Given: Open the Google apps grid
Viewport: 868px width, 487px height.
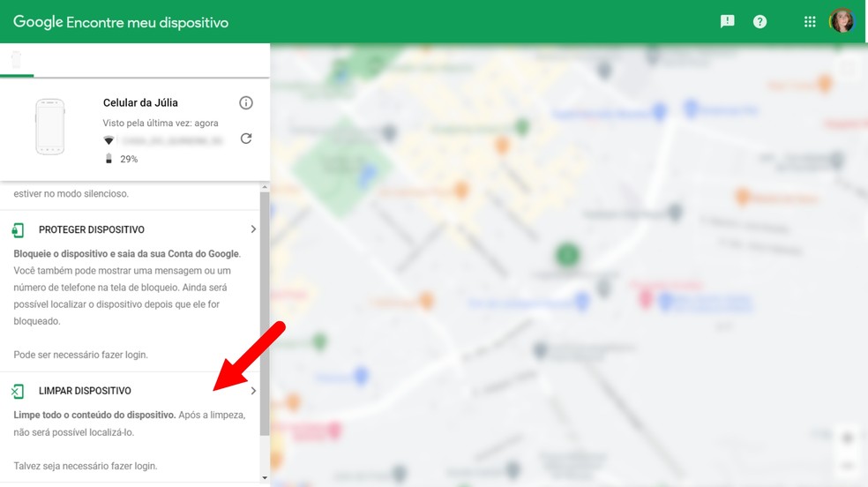Looking at the screenshot, I should coord(809,21).
